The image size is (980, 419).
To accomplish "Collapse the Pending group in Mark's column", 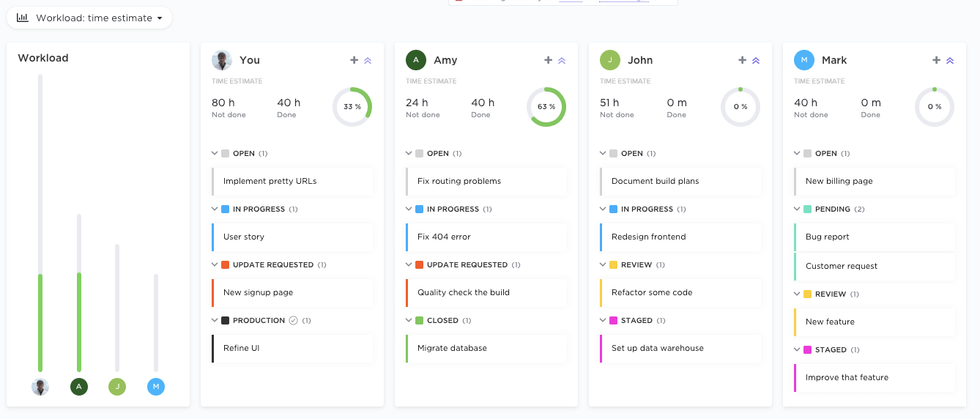I will click(x=797, y=209).
